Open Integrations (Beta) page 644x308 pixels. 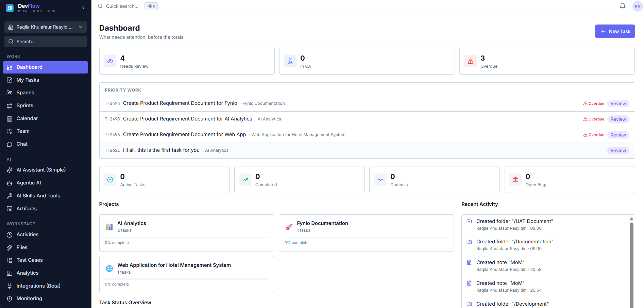46,286
